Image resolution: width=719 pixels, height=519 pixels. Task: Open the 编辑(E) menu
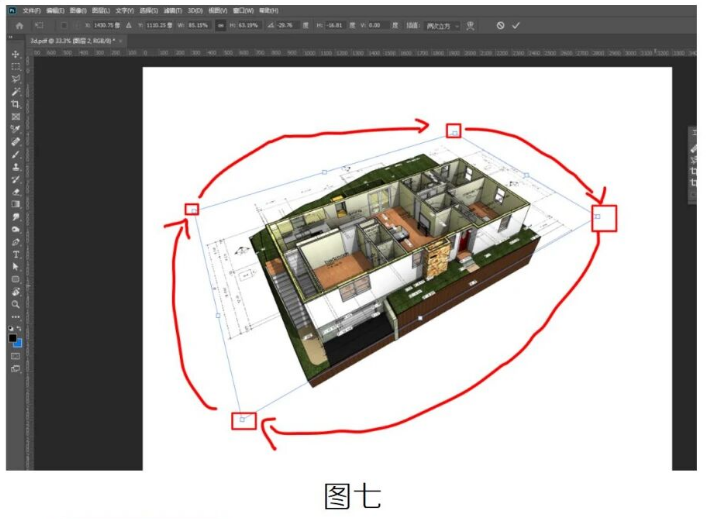55,11
